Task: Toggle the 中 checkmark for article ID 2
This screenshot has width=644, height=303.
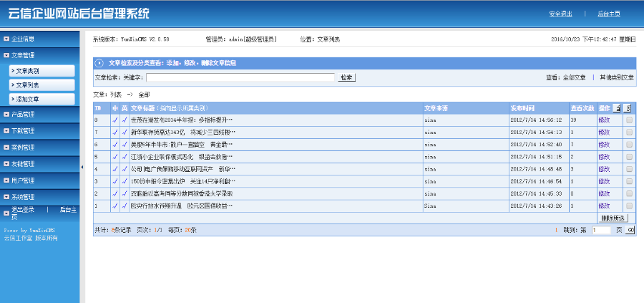Action: [115, 193]
